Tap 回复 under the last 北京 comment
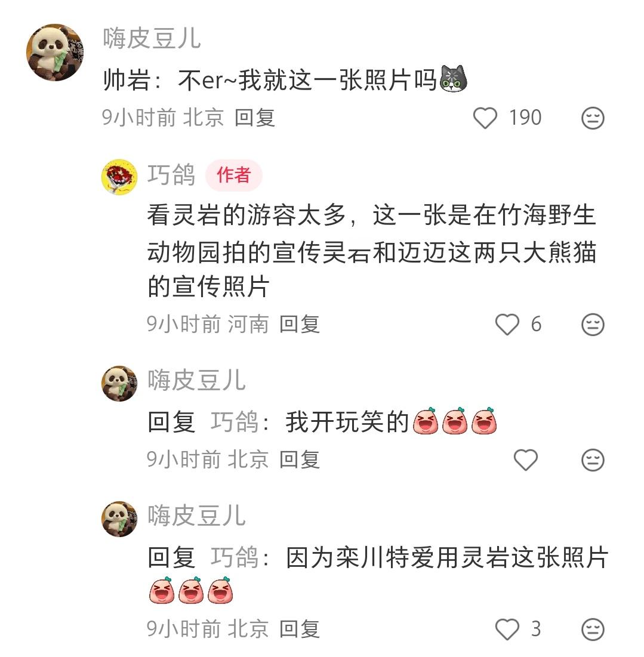This screenshot has width=644, height=657. pos(300,630)
